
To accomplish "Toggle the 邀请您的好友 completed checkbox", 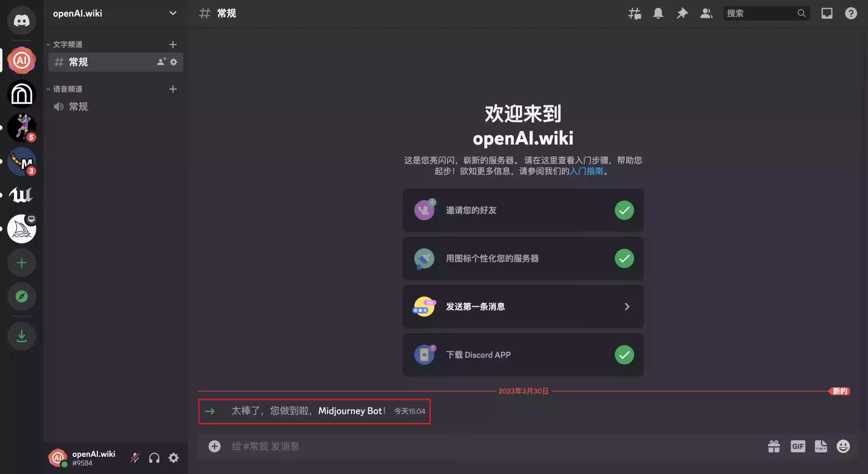I will click(624, 210).
